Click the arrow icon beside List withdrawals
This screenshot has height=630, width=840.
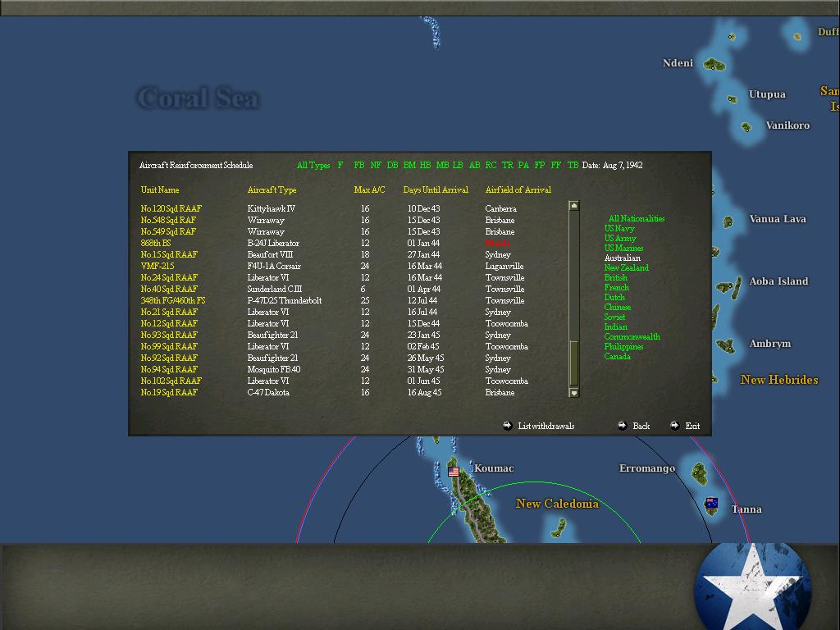507,426
